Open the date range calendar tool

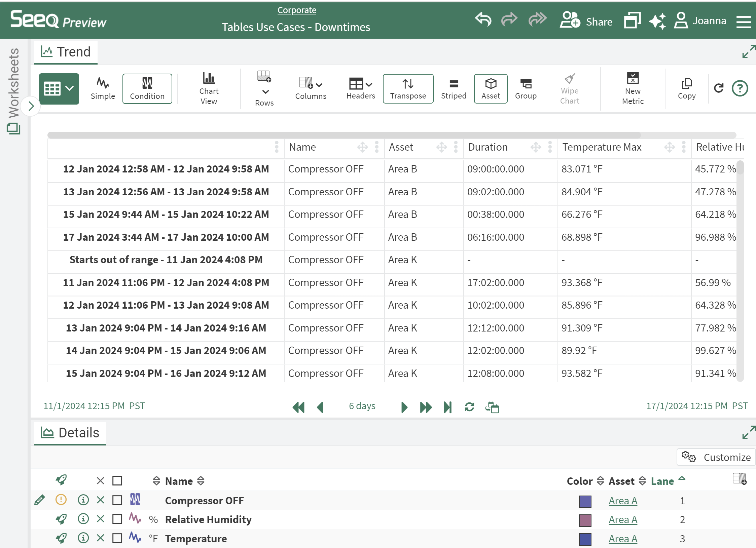(x=492, y=407)
